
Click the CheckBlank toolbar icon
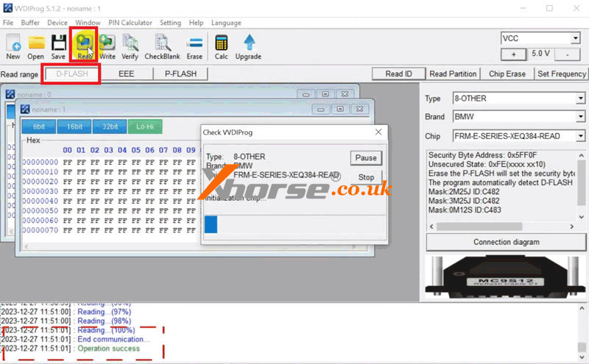click(162, 43)
